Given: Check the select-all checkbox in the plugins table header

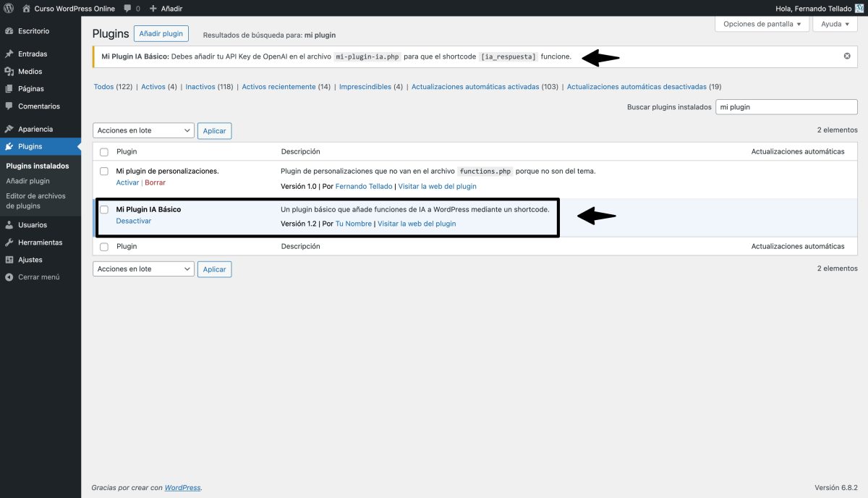Looking at the screenshot, I should click(x=104, y=151).
